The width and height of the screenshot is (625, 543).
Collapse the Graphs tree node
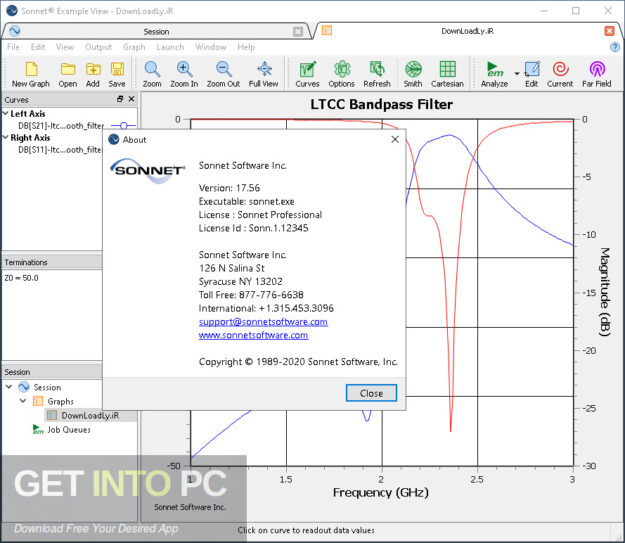[x=23, y=401]
